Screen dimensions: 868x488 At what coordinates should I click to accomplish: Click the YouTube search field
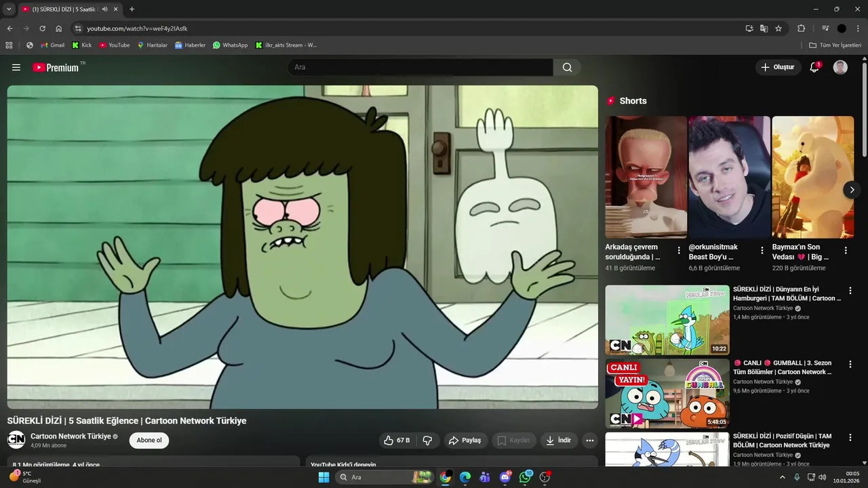[420, 67]
